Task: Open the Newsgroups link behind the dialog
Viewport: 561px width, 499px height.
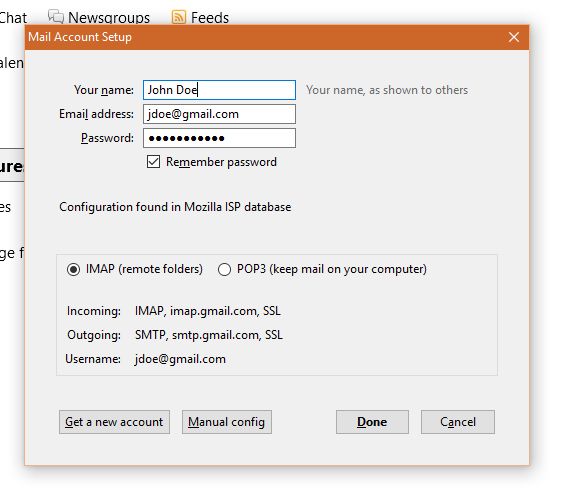Action: [109, 18]
